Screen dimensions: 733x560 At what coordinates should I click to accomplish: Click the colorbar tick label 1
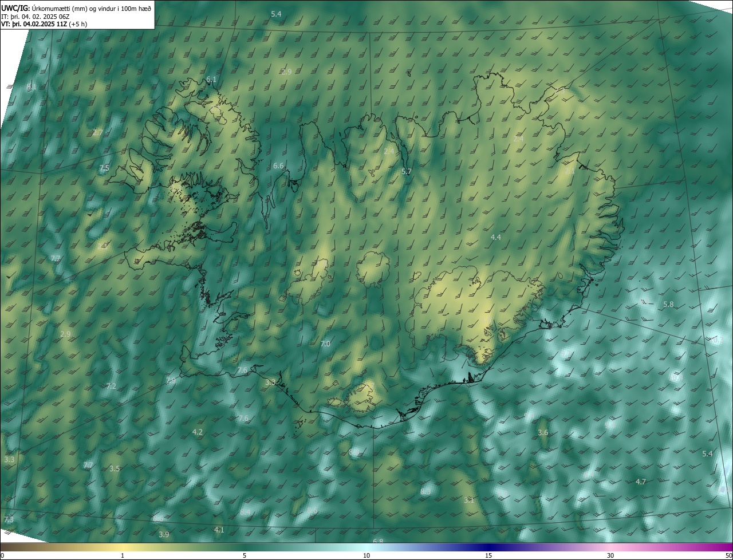tap(123, 555)
